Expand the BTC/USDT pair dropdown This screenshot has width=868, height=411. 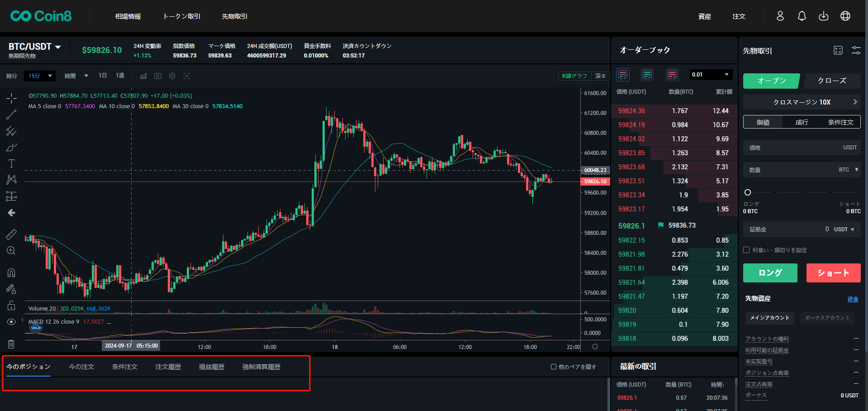coord(58,47)
